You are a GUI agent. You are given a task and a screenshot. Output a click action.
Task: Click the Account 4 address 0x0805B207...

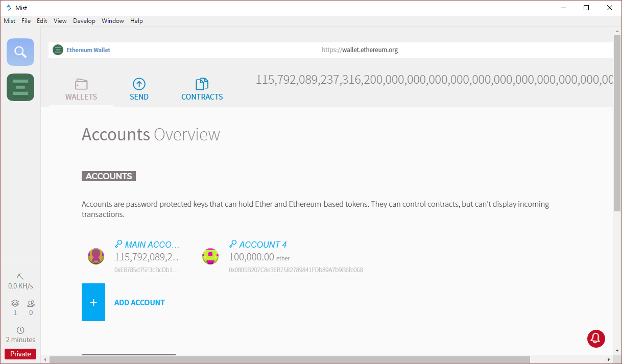pos(296,270)
